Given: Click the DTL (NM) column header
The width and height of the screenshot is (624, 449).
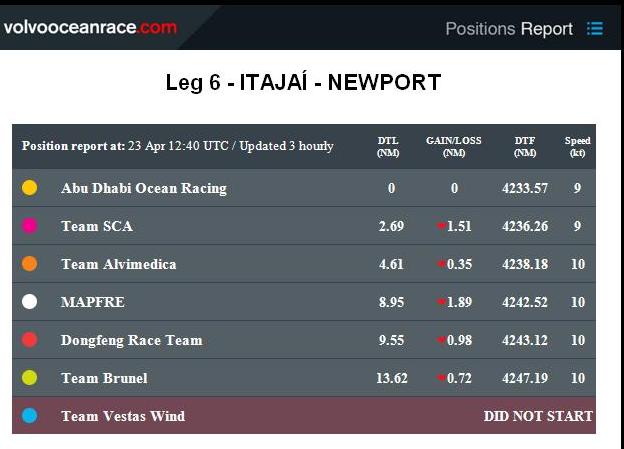Looking at the screenshot, I should coord(388,146).
